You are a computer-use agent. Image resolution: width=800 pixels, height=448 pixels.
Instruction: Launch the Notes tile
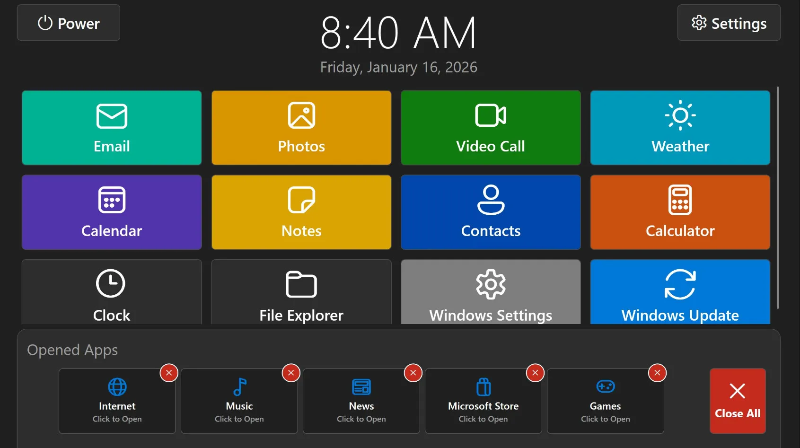click(x=301, y=212)
